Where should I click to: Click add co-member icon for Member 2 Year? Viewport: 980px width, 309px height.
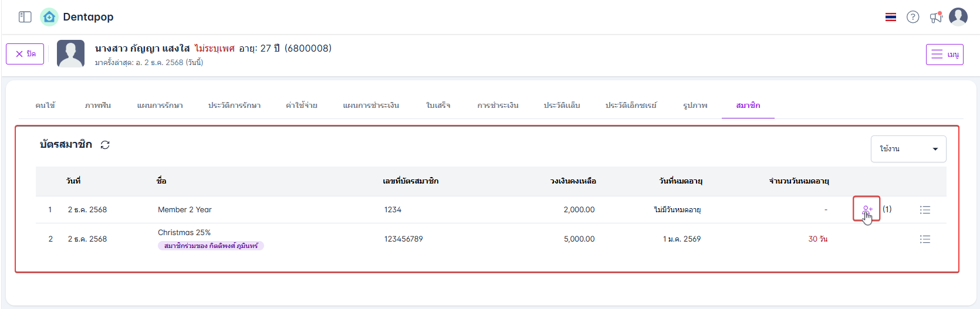coord(867,209)
